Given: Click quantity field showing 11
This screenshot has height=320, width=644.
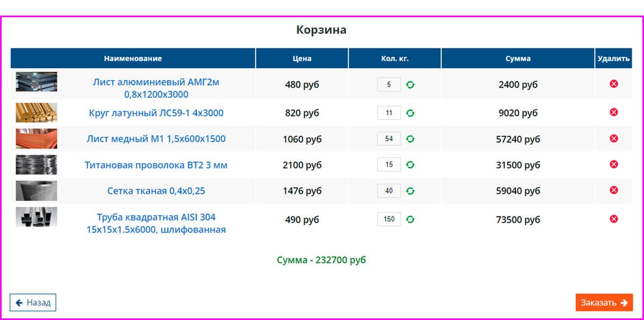Looking at the screenshot, I should click(389, 113).
